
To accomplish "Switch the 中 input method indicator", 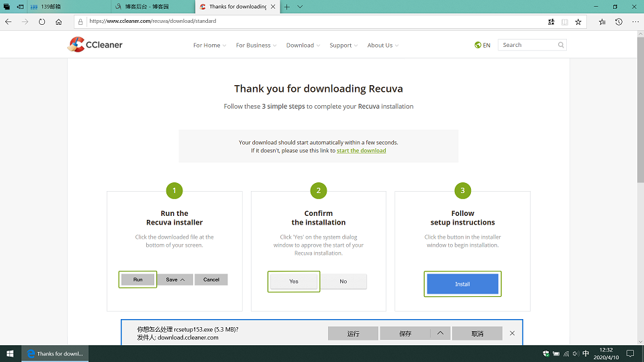I will [x=586, y=353].
